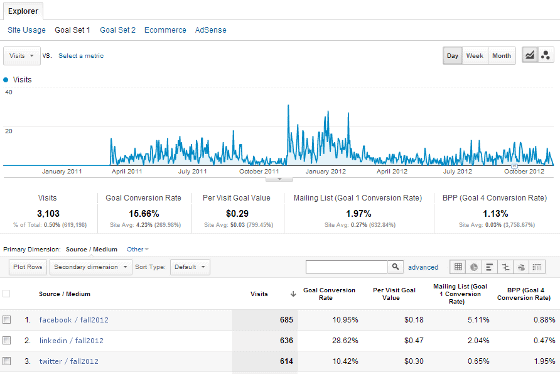The image size is (560, 374).
Task: Set graph interval to Month
Action: pyautogui.click(x=502, y=56)
